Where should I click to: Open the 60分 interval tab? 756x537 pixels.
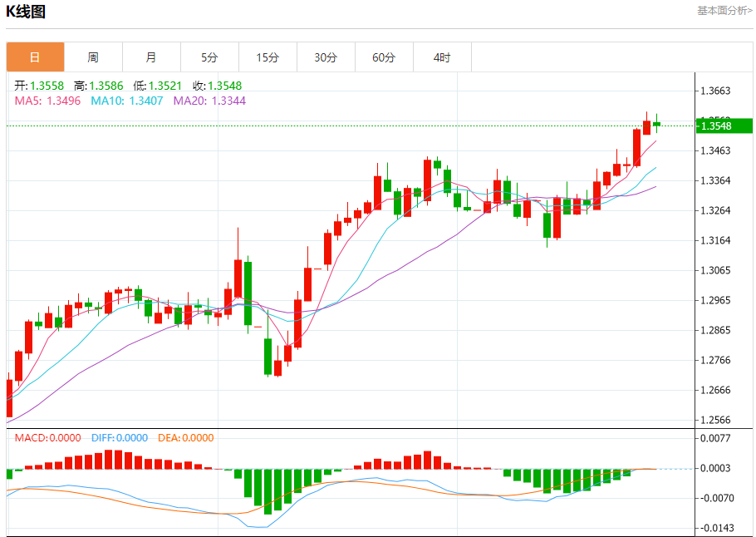[x=385, y=57]
